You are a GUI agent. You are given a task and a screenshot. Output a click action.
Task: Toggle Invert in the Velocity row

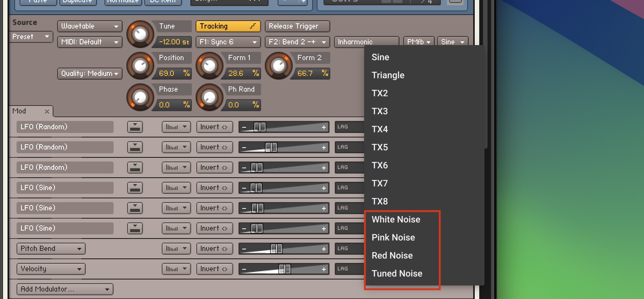(x=214, y=269)
